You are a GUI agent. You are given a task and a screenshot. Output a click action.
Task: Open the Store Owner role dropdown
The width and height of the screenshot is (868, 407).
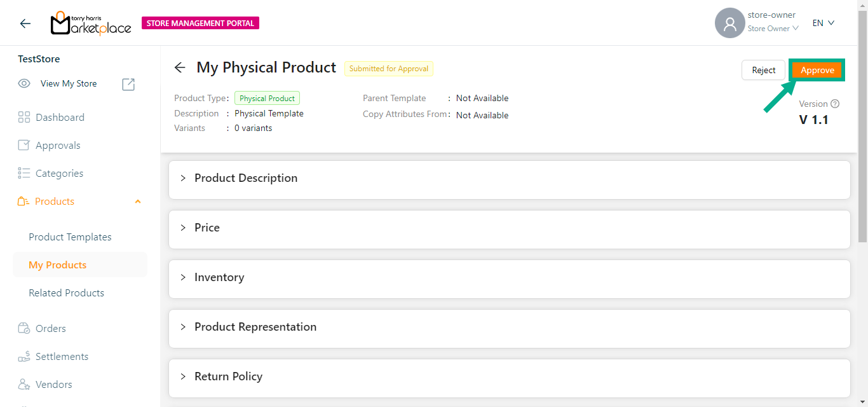pyautogui.click(x=773, y=29)
